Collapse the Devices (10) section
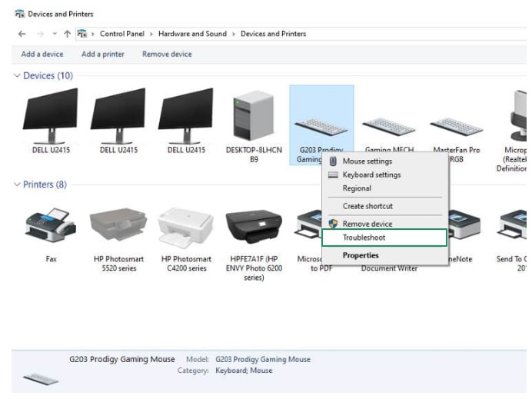Screen dimensions: 532x399 17,75
